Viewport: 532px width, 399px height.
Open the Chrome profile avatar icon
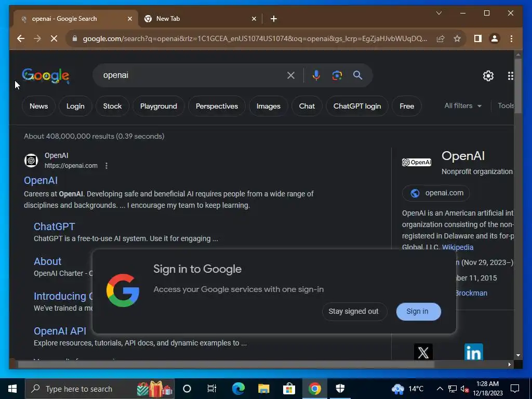tap(495, 38)
